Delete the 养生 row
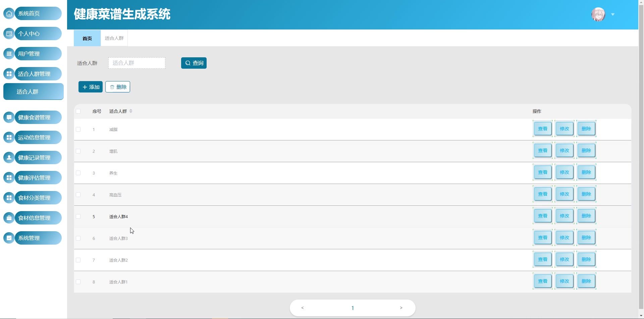This screenshot has height=319, width=644. coord(586,172)
